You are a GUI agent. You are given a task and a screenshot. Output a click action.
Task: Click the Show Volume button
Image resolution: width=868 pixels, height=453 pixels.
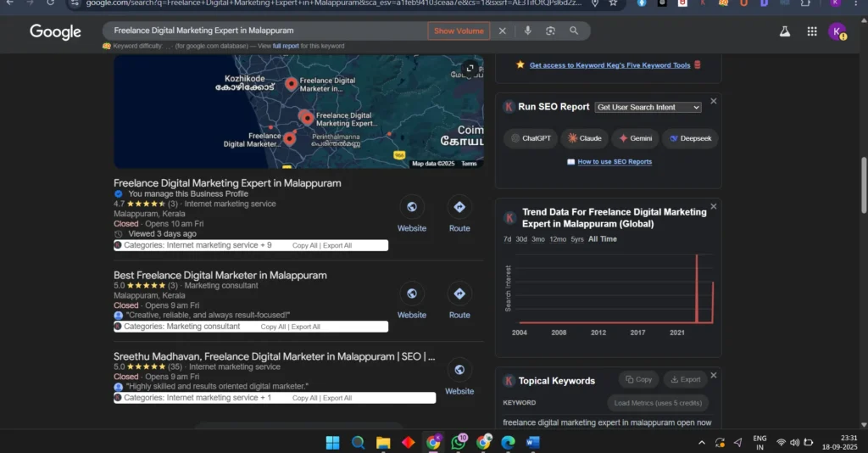[459, 31]
